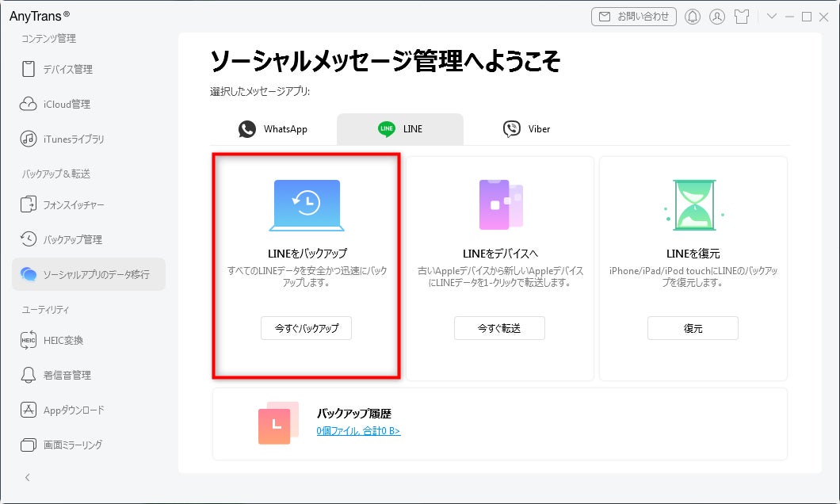
Task: Expand the title bar dropdown chevron
Action: click(x=771, y=16)
